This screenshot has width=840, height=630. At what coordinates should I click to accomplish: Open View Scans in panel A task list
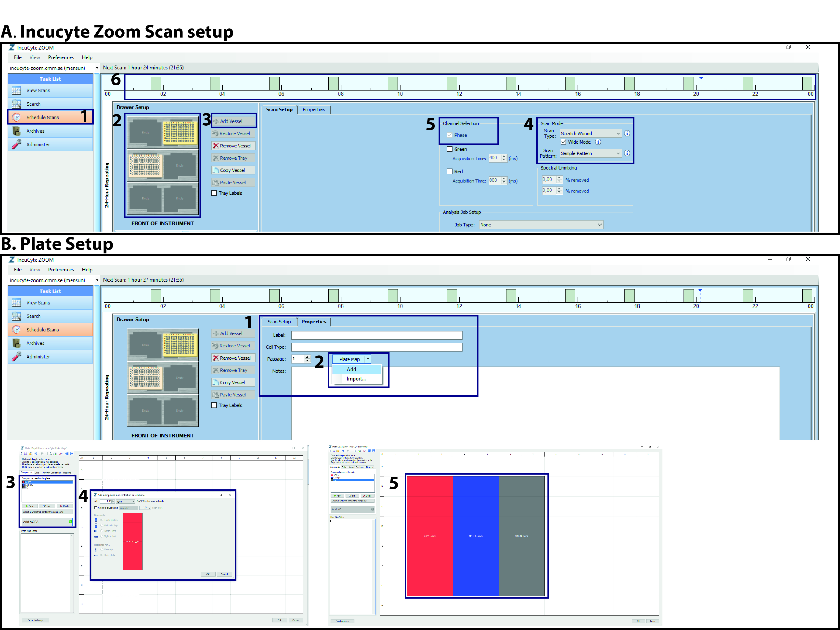pyautogui.click(x=50, y=90)
